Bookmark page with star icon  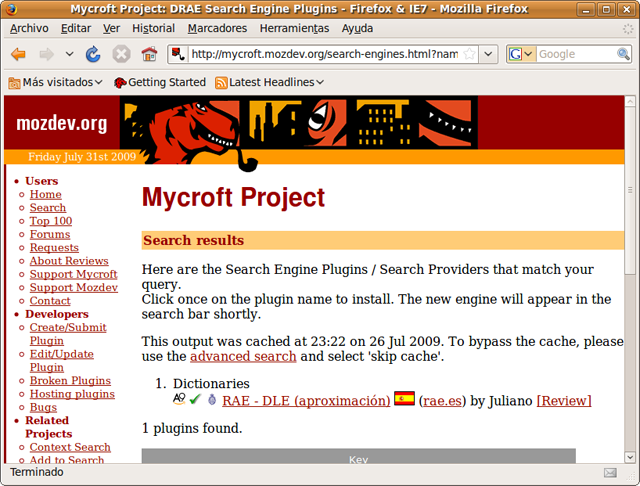tap(469, 54)
